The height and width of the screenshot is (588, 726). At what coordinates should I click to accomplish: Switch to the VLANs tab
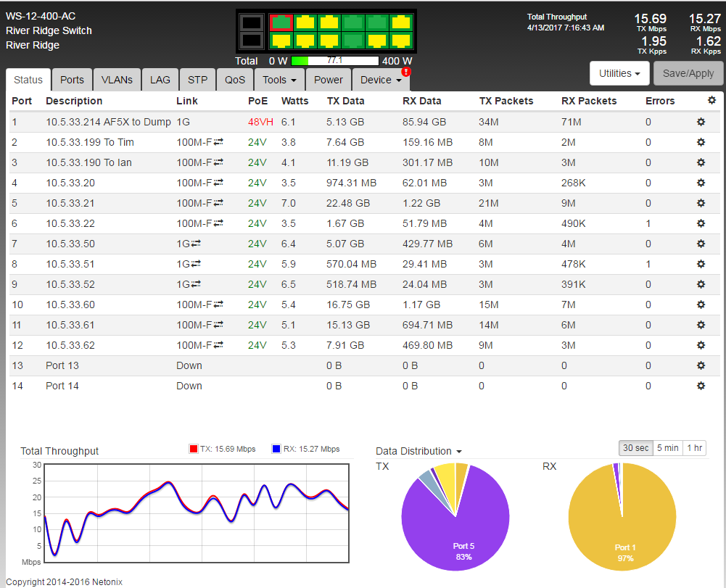[116, 80]
